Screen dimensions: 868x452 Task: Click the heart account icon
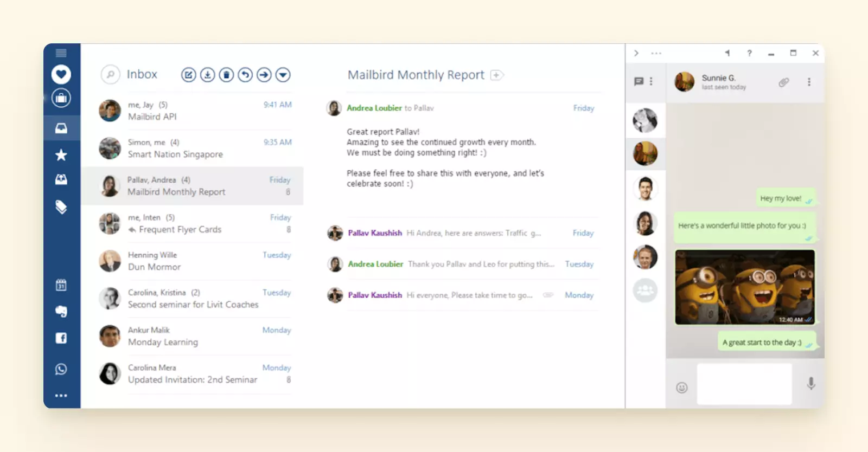[x=61, y=74]
